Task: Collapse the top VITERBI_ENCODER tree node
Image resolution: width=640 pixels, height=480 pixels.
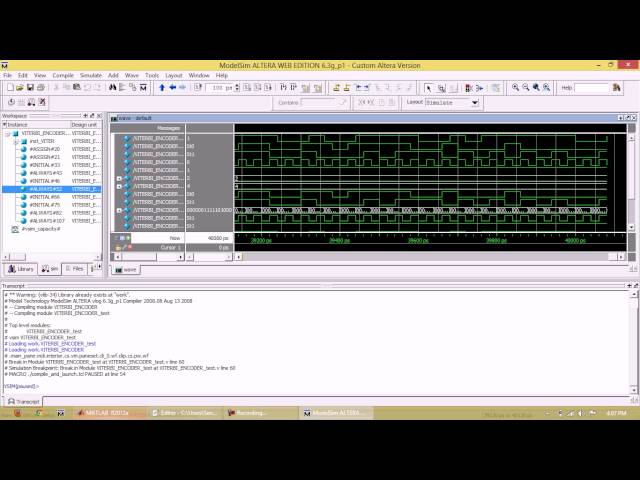Action: point(7,133)
